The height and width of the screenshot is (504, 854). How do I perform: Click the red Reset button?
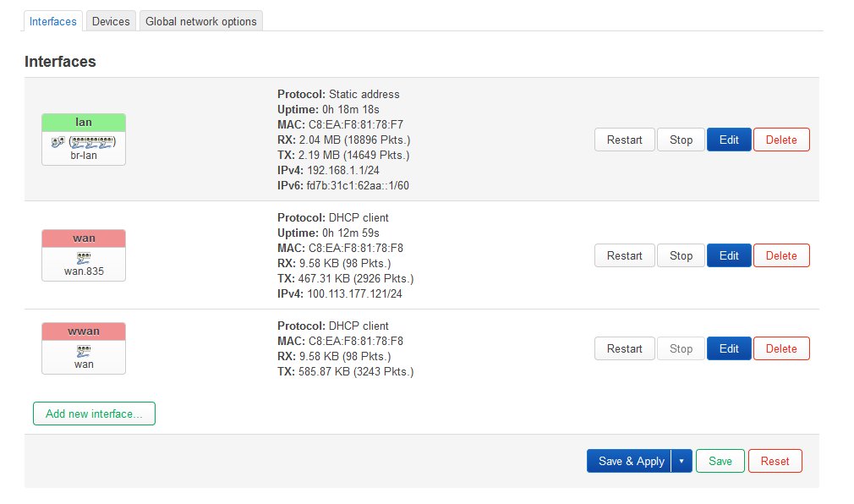coord(775,461)
